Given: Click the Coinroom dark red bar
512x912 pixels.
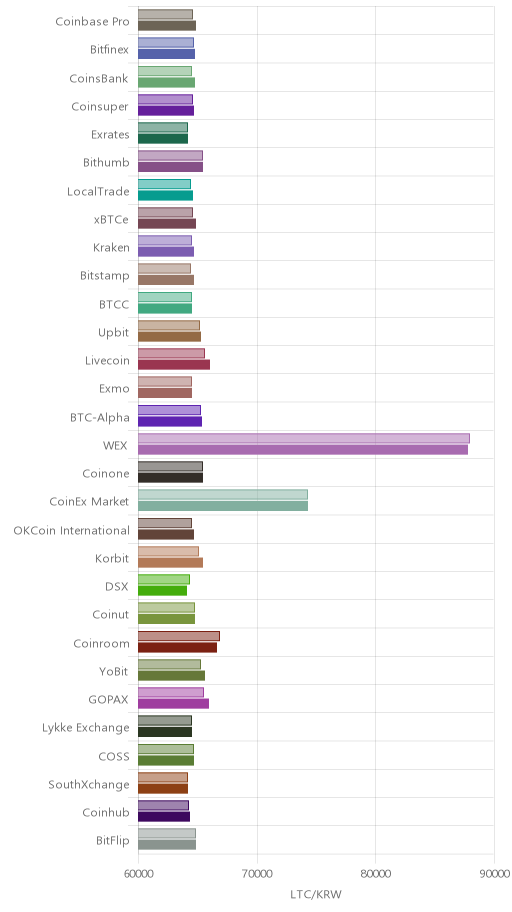Looking at the screenshot, I should [179, 642].
